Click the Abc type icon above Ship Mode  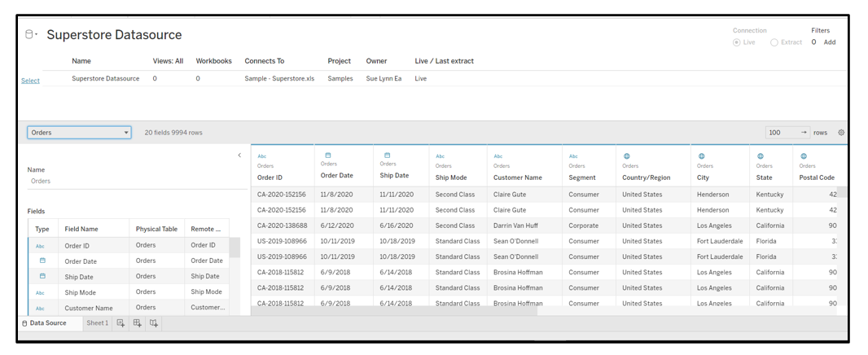click(x=441, y=156)
